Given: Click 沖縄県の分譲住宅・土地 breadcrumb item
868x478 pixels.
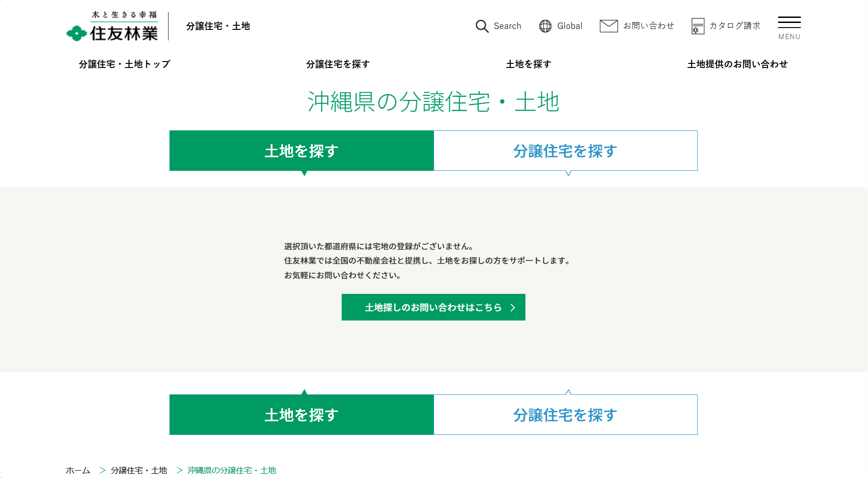Looking at the screenshot, I should point(231,470).
